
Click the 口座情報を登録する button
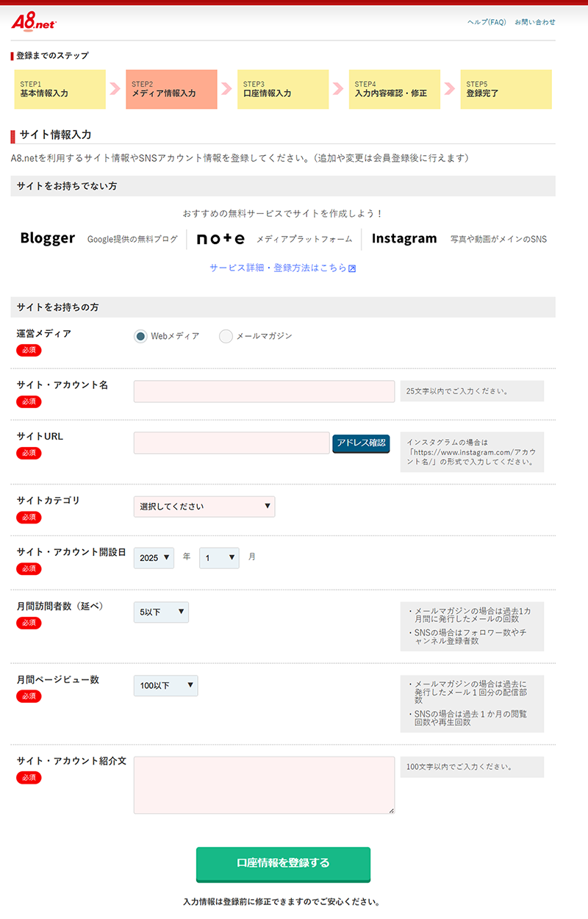click(x=283, y=863)
